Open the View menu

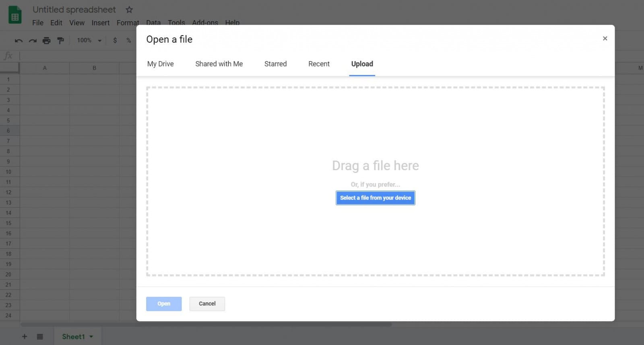(77, 23)
